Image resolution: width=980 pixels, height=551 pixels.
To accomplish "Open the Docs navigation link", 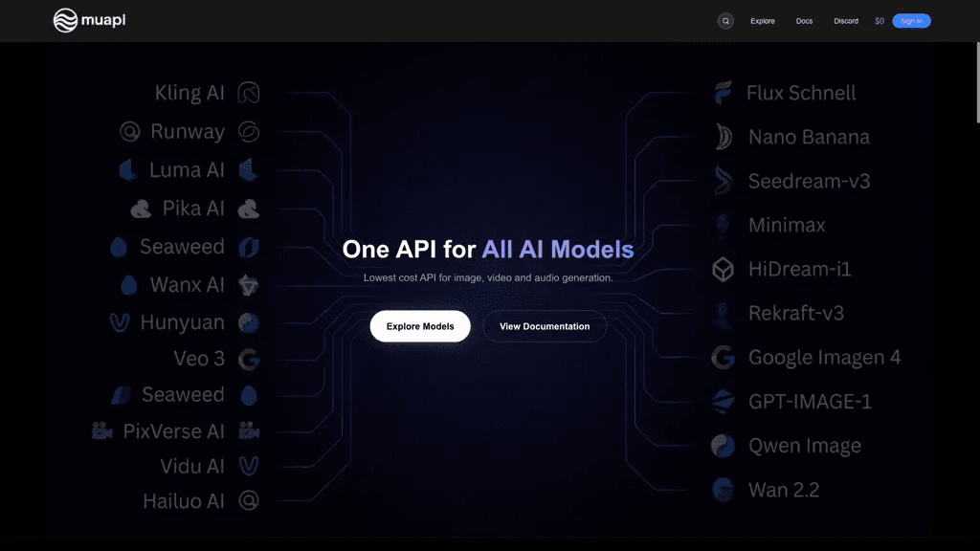I will pos(804,21).
